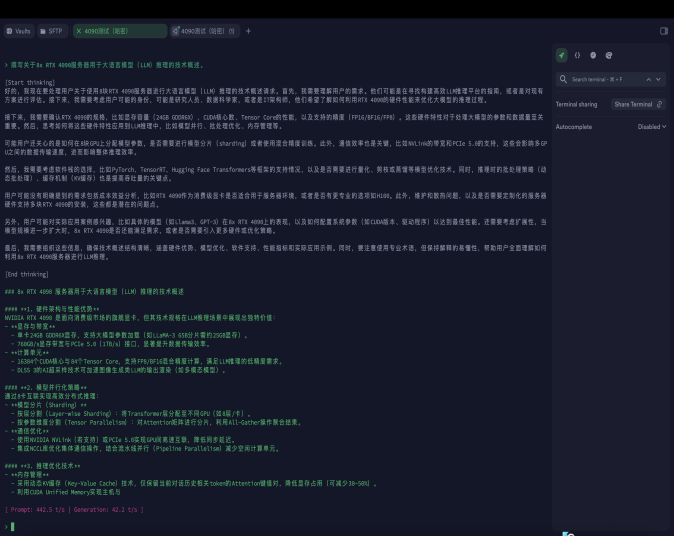Image resolution: width=674 pixels, height=536 pixels.
Task: Click the Share Terminal button
Action: coord(638,104)
